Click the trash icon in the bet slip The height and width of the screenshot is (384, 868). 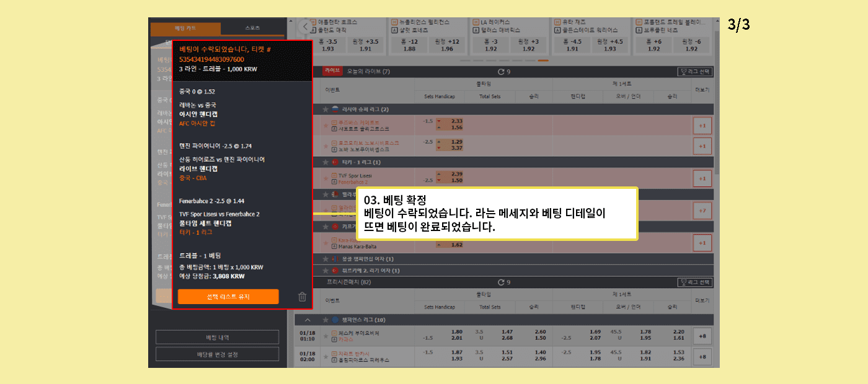click(x=302, y=297)
